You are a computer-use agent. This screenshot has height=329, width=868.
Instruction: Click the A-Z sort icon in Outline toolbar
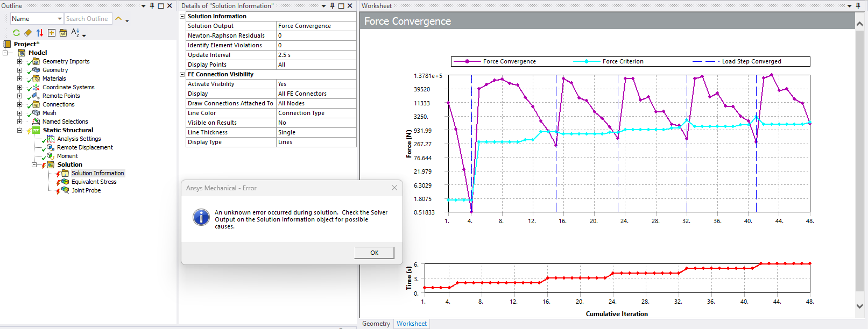point(75,32)
